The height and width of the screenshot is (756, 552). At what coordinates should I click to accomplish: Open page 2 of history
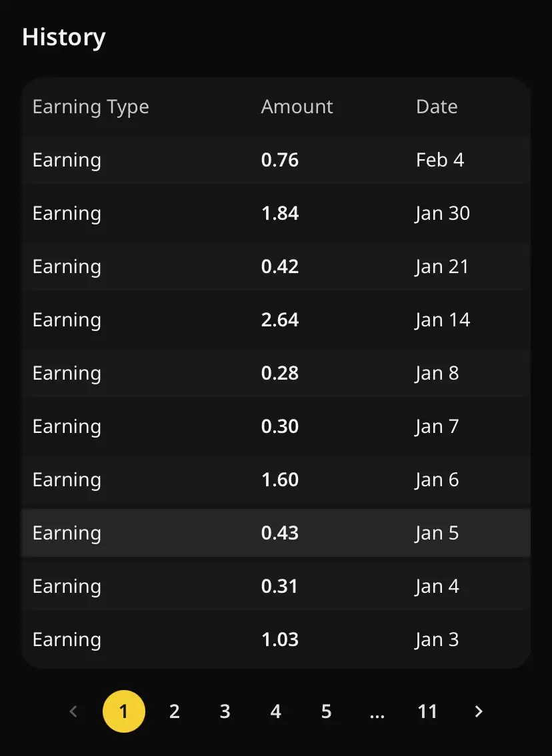point(174,711)
